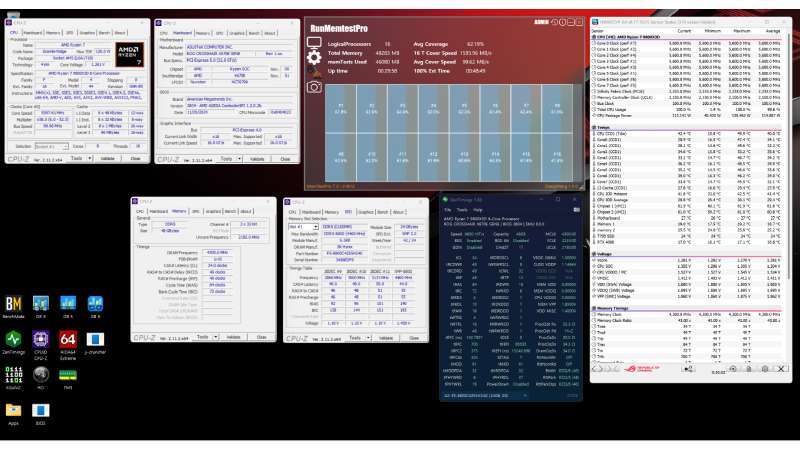Collapse the CPU [#0] sensor group in HWiNFO
Screen dimensions: 800x450
[594, 37]
